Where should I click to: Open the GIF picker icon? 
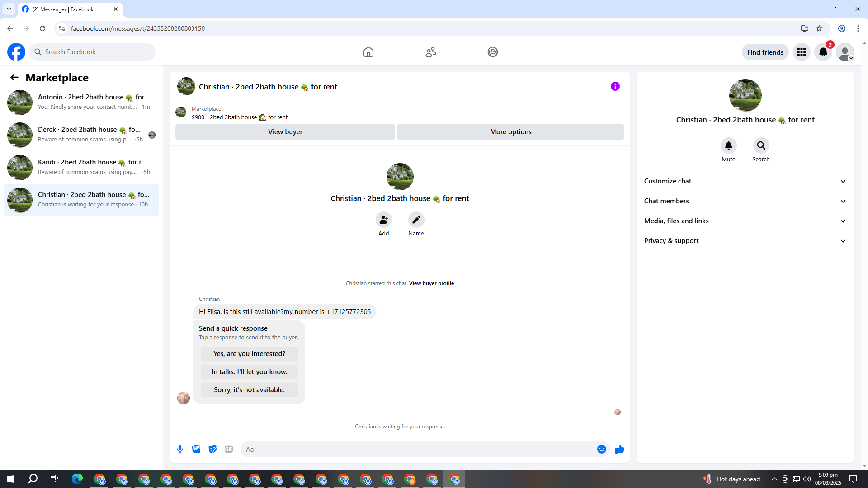(229, 449)
